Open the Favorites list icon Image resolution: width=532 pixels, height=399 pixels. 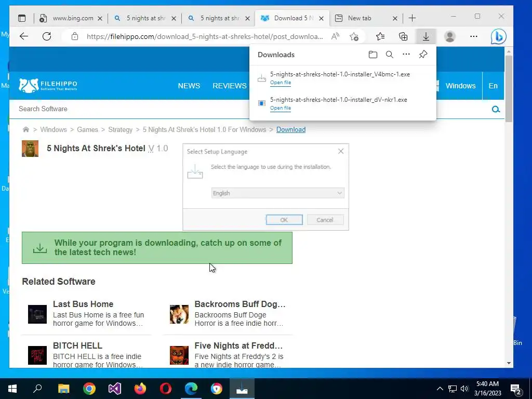pos(380,36)
